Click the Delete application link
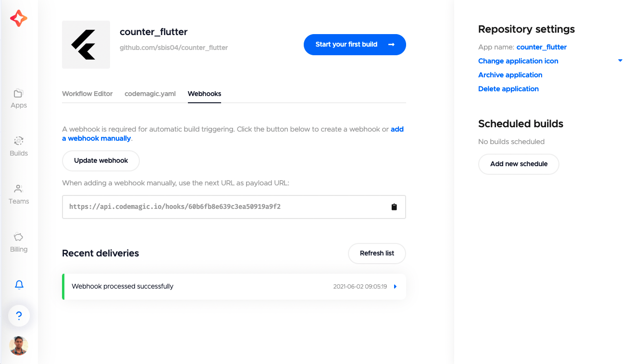 508,89
